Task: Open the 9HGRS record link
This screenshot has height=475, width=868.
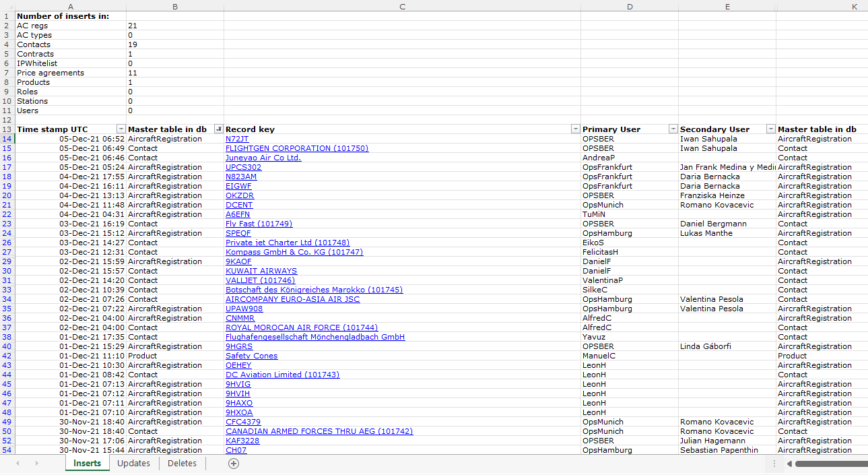Action: [x=239, y=346]
